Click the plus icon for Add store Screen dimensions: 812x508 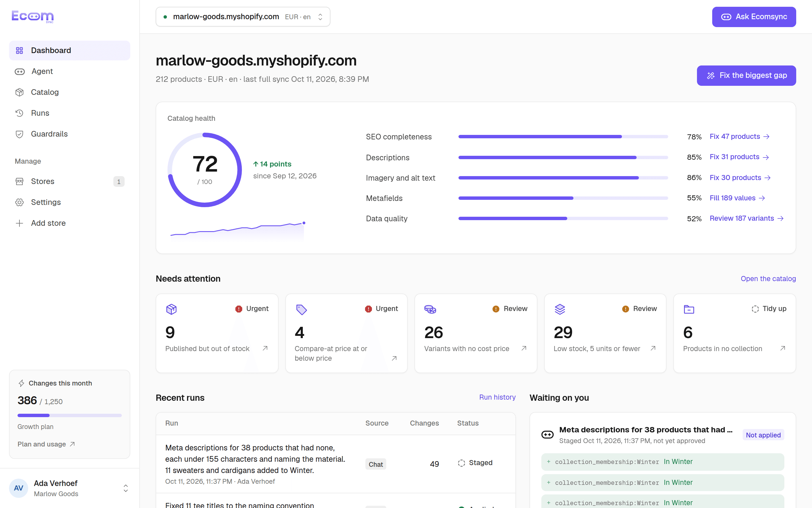(19, 223)
